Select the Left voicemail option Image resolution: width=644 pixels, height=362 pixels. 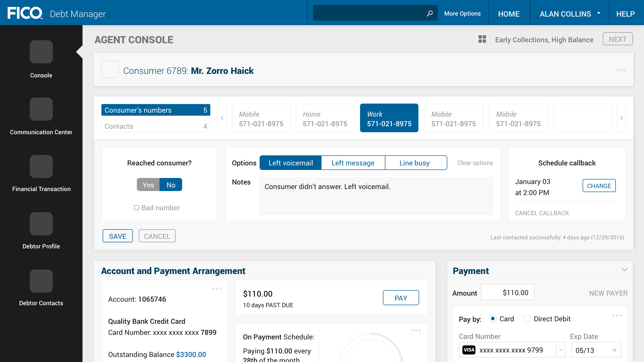(x=291, y=163)
